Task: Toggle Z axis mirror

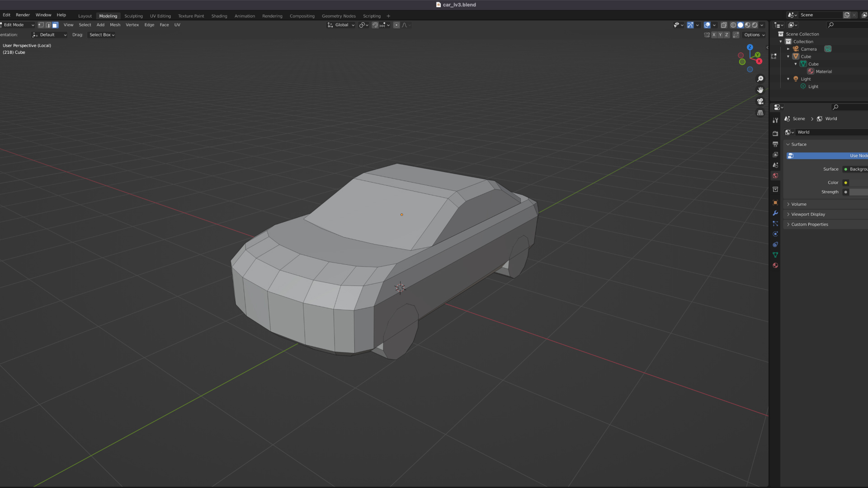Action: [x=726, y=35]
